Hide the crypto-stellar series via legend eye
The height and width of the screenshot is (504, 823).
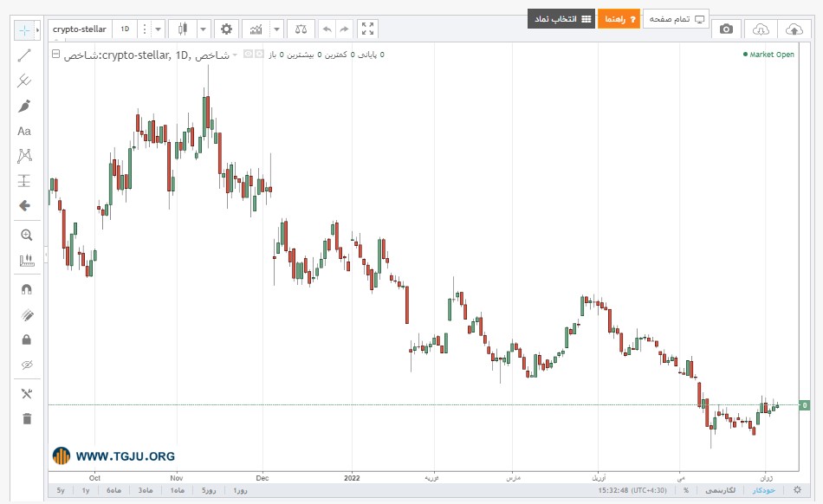[249, 54]
